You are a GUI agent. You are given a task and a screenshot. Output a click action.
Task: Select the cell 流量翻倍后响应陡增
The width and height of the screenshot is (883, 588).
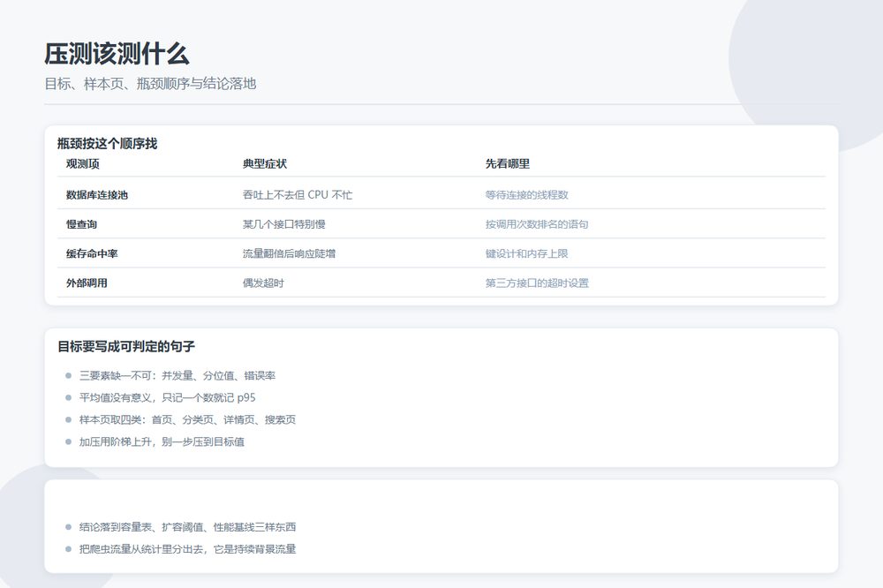pyautogui.click(x=289, y=253)
